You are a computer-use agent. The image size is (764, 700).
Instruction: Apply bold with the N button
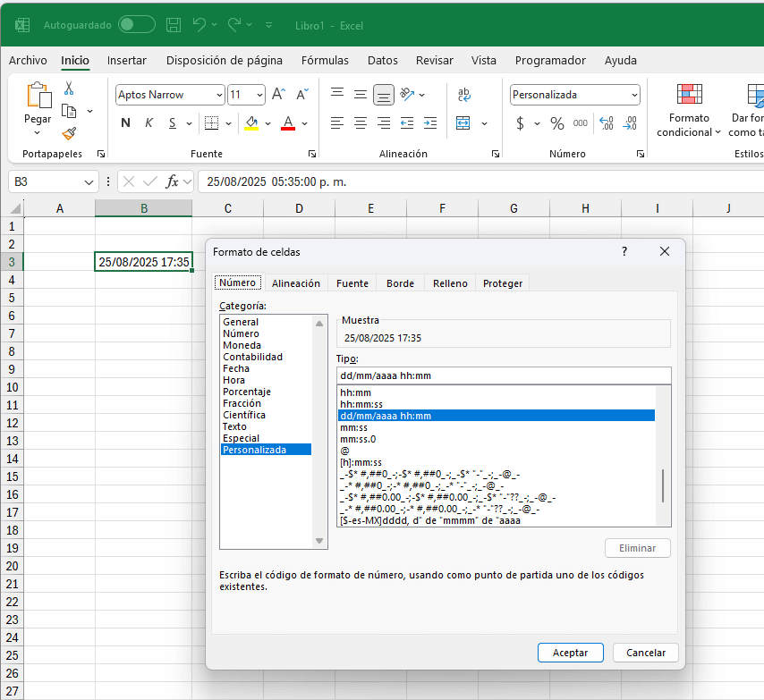[x=126, y=123]
